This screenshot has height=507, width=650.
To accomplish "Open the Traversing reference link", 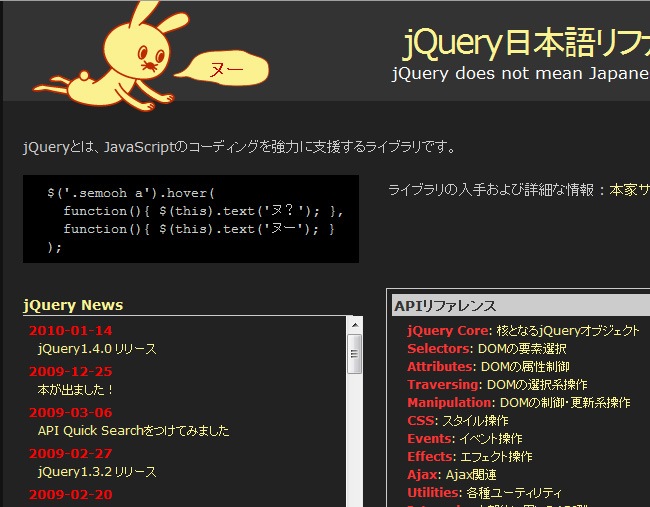I will [x=444, y=385].
